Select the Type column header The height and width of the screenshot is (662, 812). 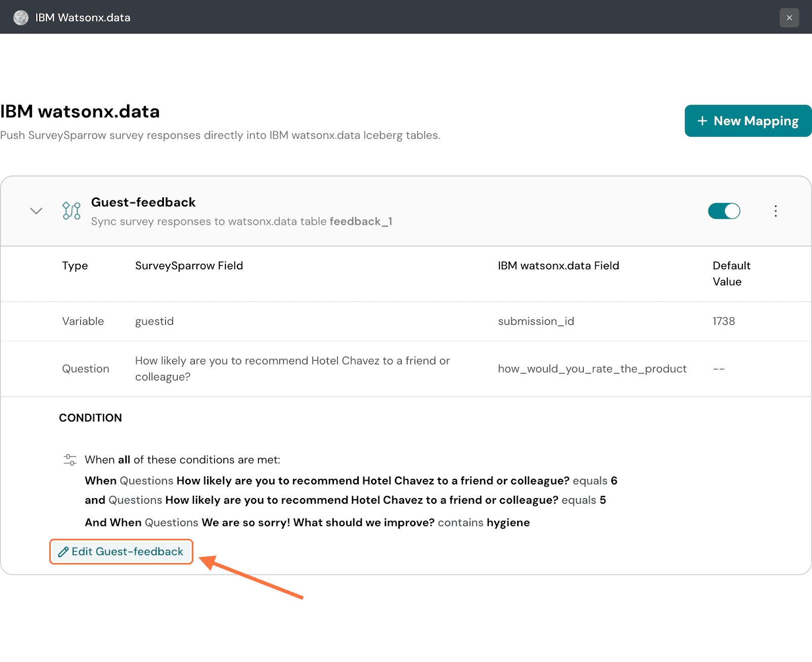click(x=75, y=266)
